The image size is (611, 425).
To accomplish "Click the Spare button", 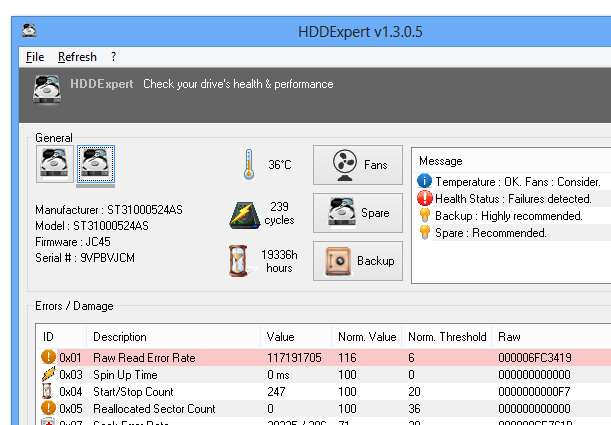I will point(358,213).
